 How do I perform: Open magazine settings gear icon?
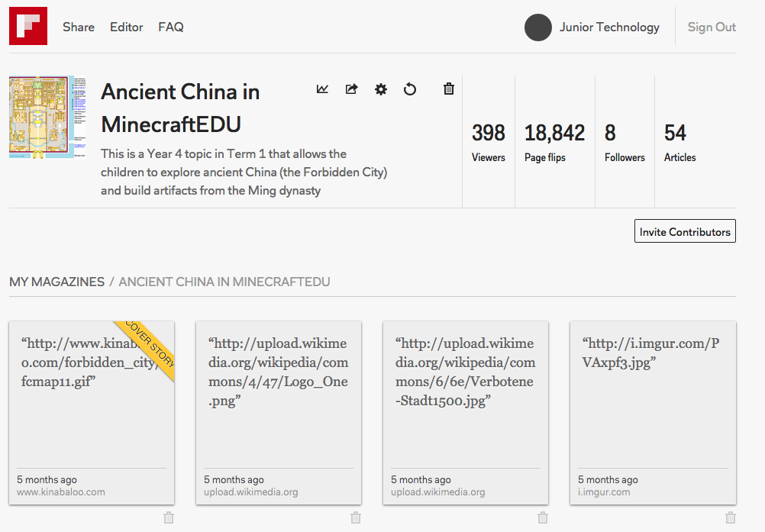click(x=380, y=89)
